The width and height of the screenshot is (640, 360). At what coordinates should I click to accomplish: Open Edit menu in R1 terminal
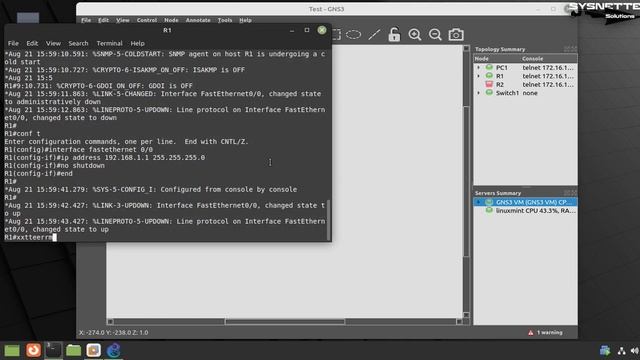pos(32,43)
